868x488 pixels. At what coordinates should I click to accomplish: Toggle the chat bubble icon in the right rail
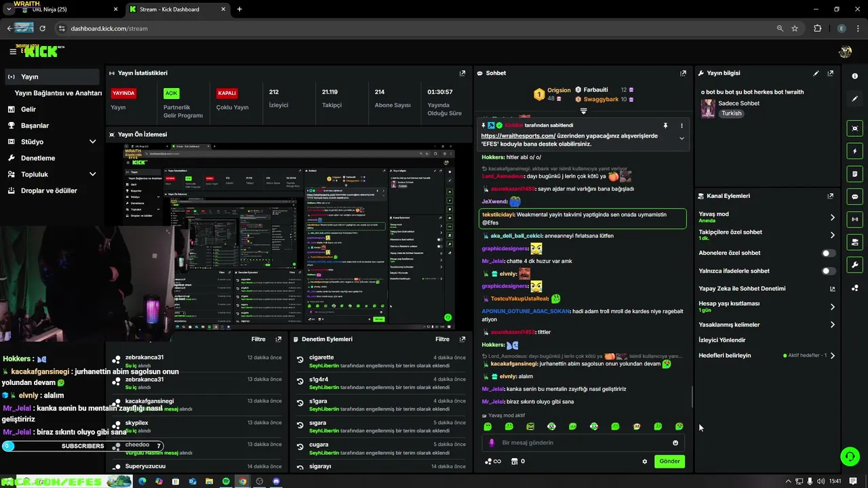click(x=855, y=197)
